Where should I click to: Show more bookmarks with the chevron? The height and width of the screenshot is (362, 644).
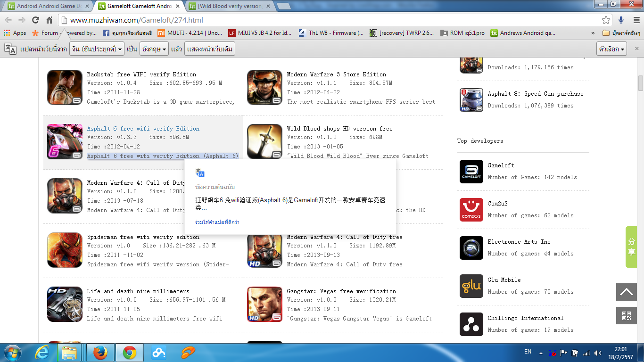click(x=593, y=33)
